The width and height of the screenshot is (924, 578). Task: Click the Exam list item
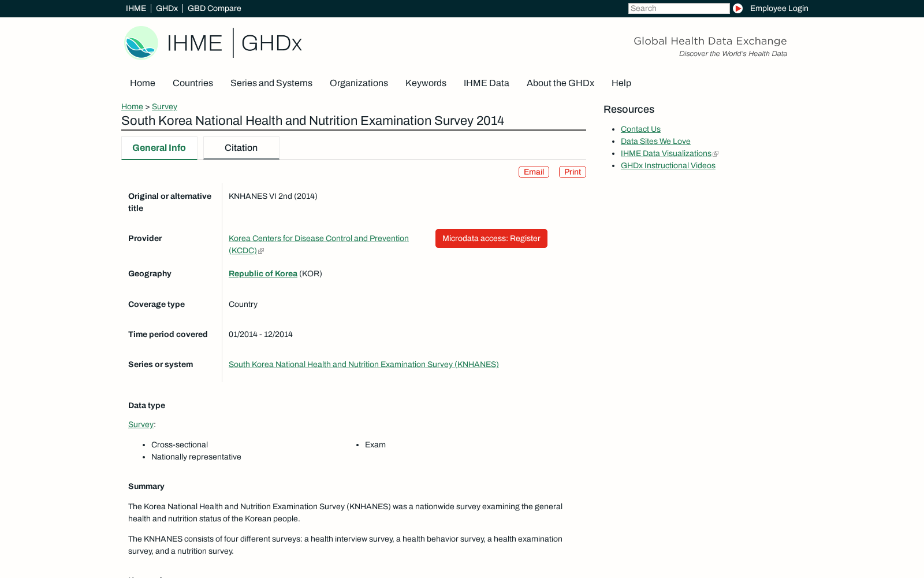tap(375, 445)
